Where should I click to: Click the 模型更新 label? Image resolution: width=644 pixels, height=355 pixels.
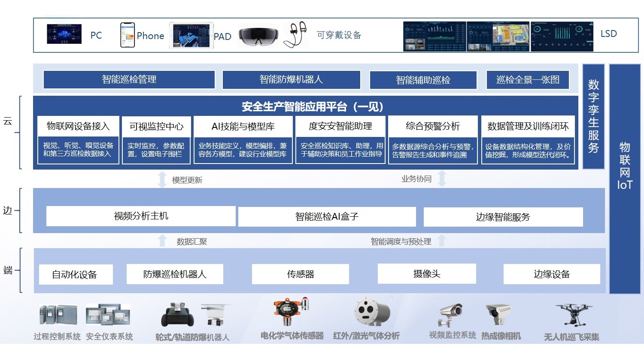187,180
